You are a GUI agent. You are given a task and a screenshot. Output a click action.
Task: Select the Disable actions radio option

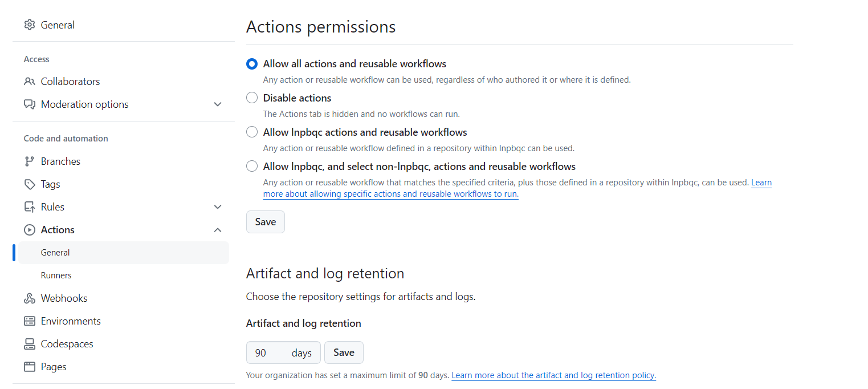[x=252, y=98]
